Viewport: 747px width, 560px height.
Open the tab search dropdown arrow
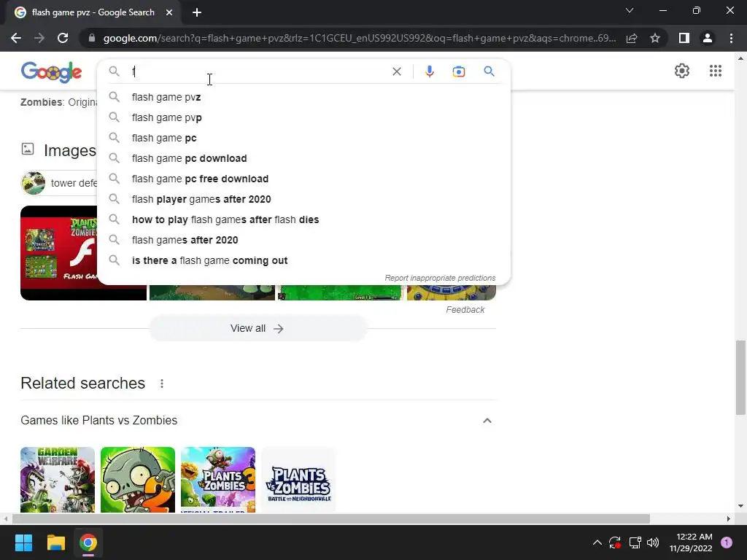pyautogui.click(x=630, y=10)
